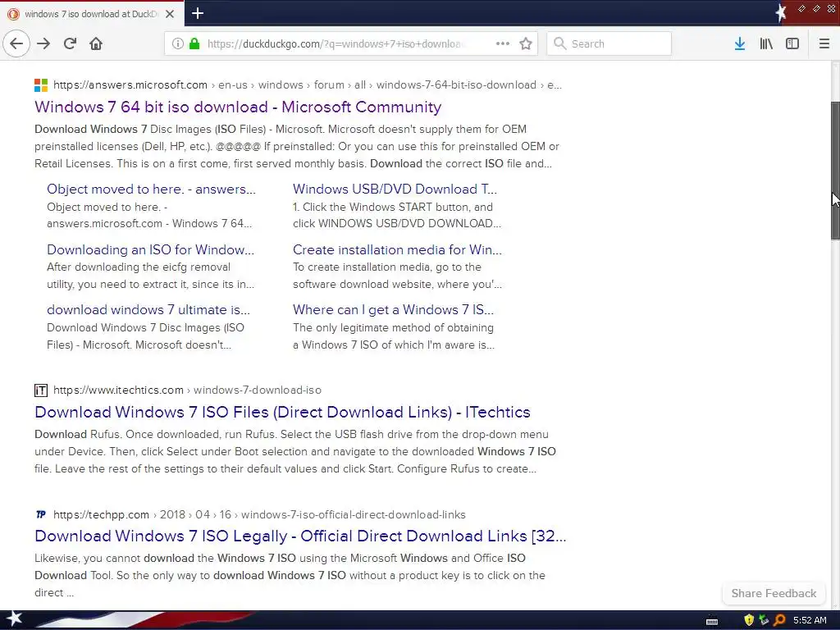Viewport: 840px width, 630px height.
Task: Click the vertical scrollbar thumb
Action: pyautogui.click(x=835, y=171)
